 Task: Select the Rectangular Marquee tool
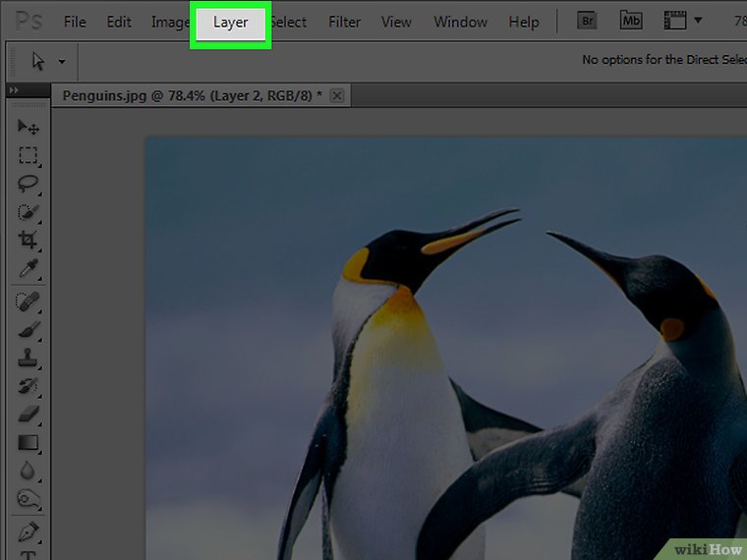coord(28,155)
